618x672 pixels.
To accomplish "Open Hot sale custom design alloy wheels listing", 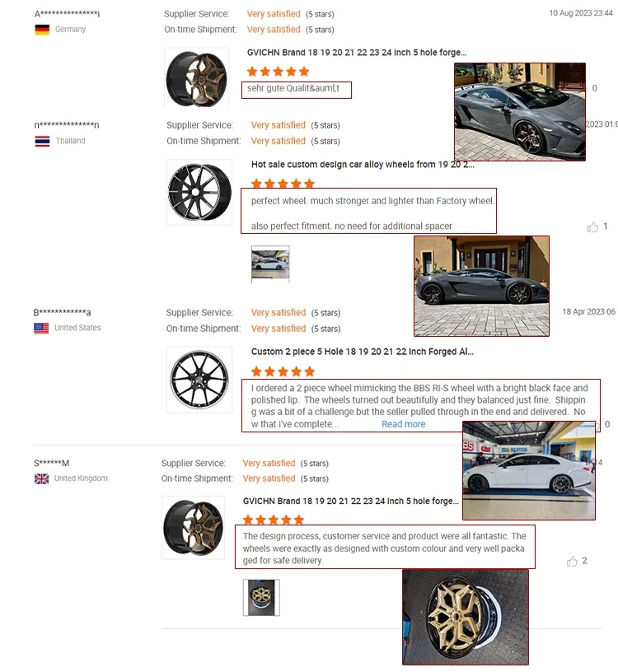I will (x=363, y=165).
